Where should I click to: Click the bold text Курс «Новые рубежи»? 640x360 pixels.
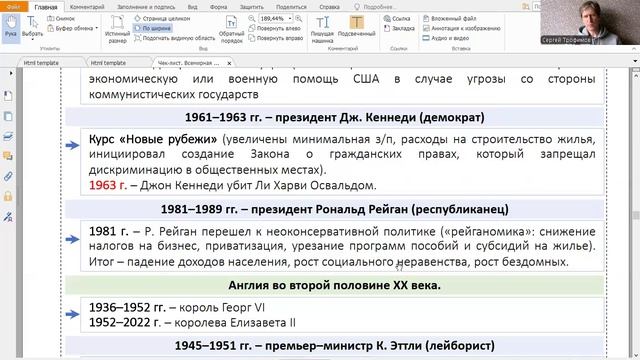click(x=153, y=139)
